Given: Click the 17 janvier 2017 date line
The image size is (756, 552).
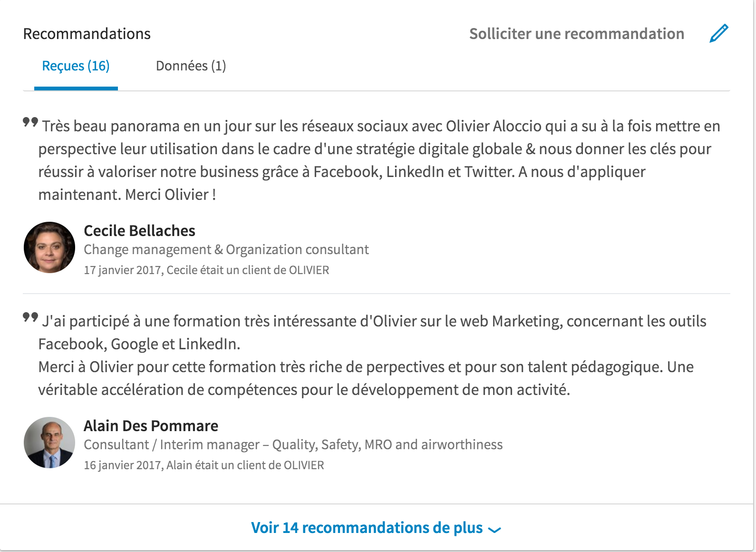Looking at the screenshot, I should (206, 270).
